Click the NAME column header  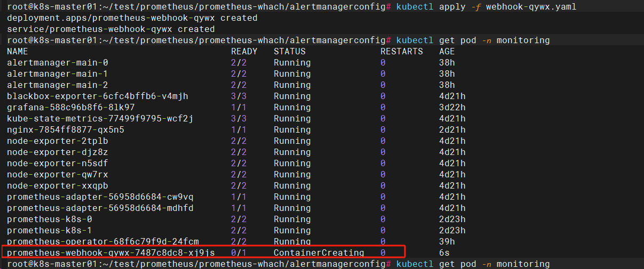pyautogui.click(x=18, y=52)
